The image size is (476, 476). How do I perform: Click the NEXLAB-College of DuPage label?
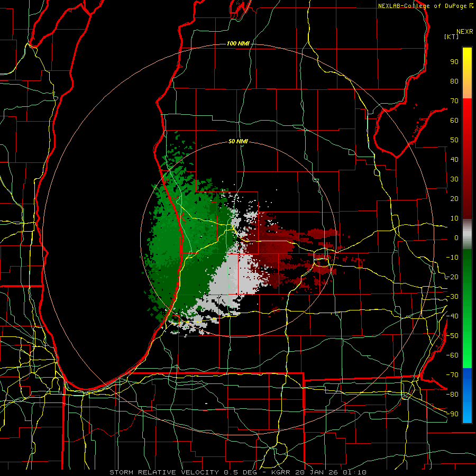423,6
